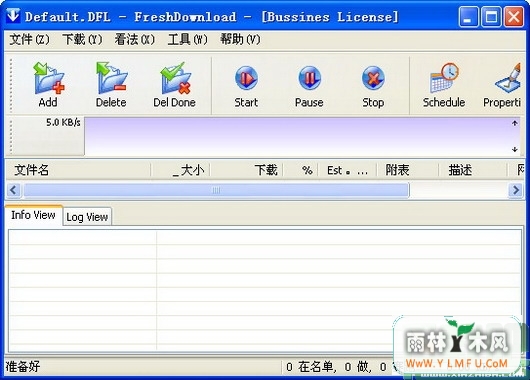Viewport: 530px width, 380px height.
Task: Sort list by 文件名 column header
Action: [x=78, y=170]
